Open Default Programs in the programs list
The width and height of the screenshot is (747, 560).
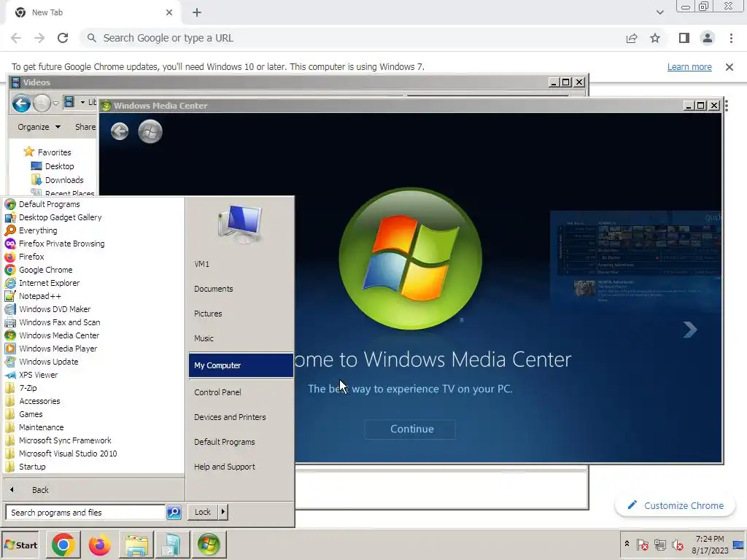tap(49, 204)
